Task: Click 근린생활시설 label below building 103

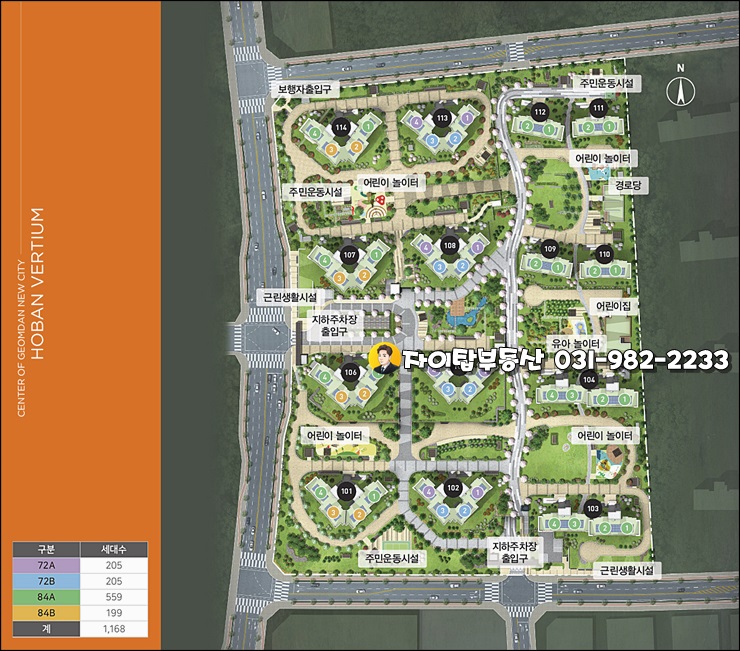Action: [626, 570]
